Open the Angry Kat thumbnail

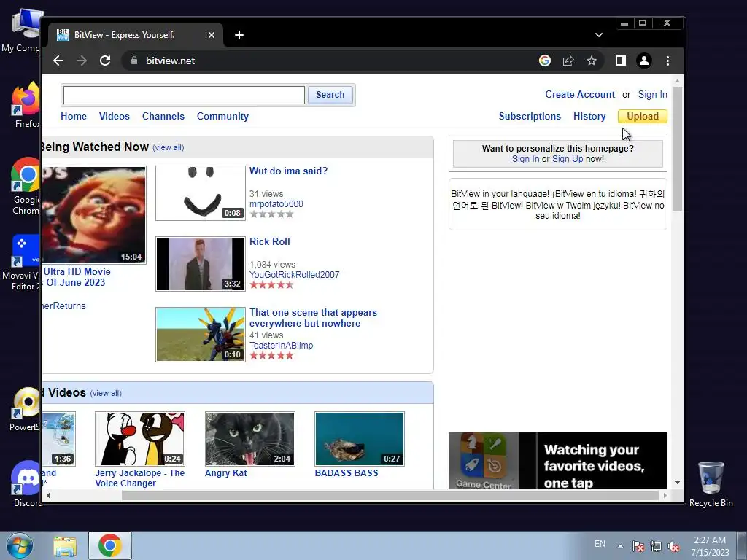coord(250,438)
